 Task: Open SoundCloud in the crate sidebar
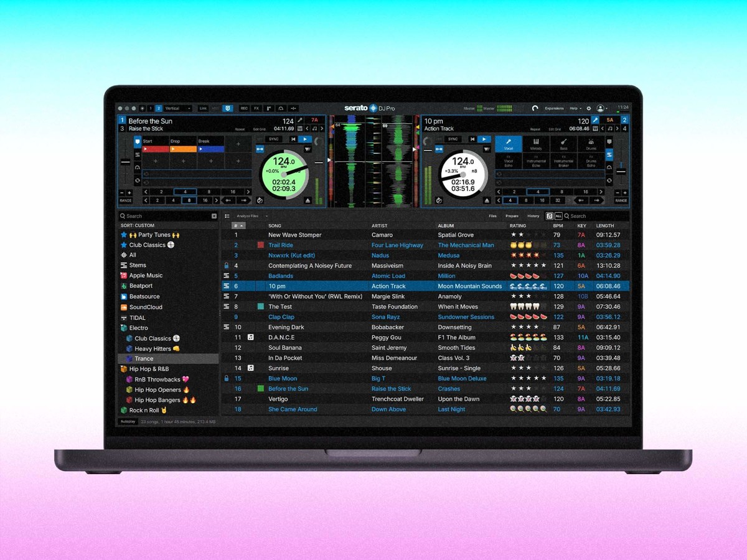145,307
